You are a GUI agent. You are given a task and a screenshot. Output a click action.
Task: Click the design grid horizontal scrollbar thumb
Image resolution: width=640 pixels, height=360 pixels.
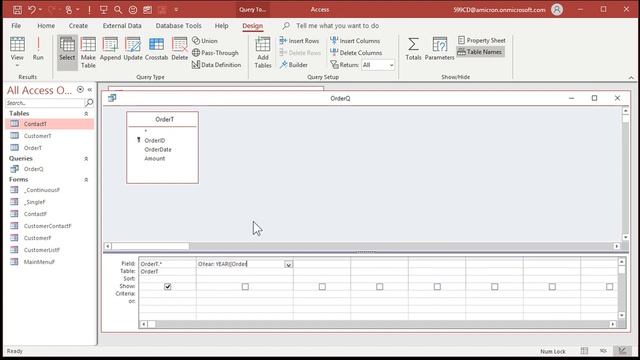coord(151,324)
